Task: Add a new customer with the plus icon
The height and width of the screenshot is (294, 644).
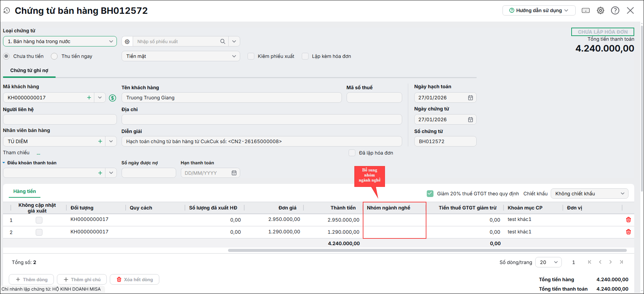Action: pyautogui.click(x=89, y=98)
